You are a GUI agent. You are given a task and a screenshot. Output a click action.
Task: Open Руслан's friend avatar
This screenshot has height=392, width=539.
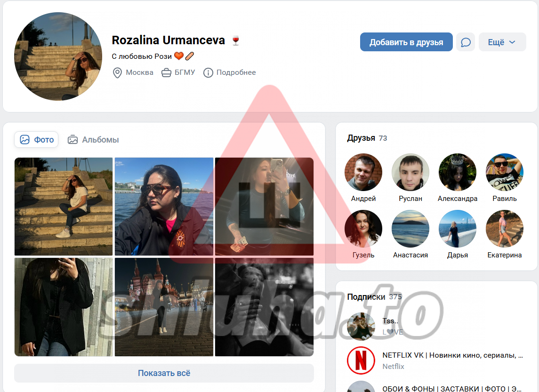tap(410, 172)
